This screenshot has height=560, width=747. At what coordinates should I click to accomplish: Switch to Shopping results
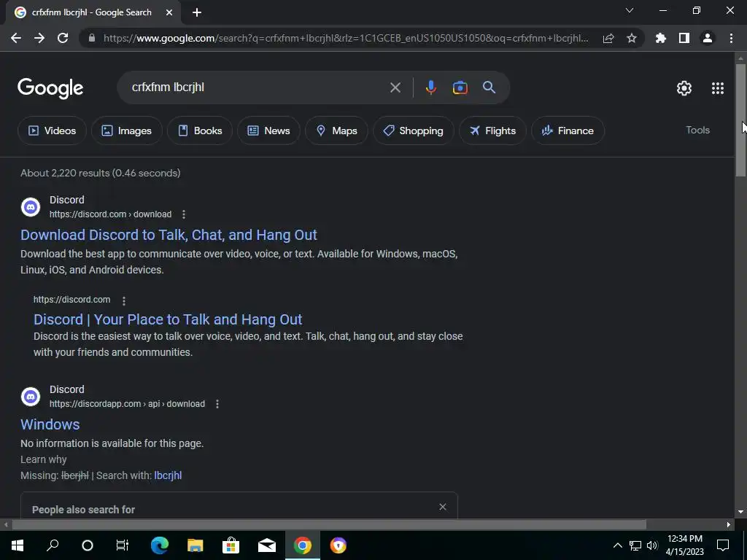[413, 131]
